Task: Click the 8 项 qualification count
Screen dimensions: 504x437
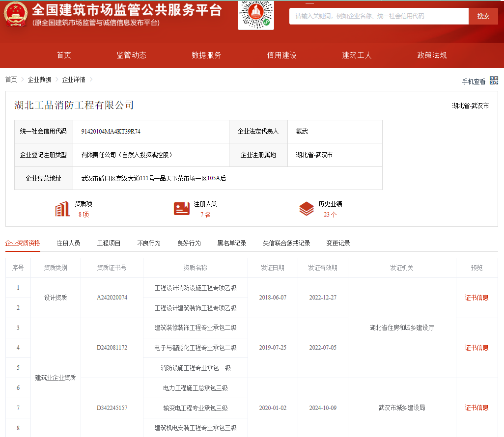Action: [84, 215]
